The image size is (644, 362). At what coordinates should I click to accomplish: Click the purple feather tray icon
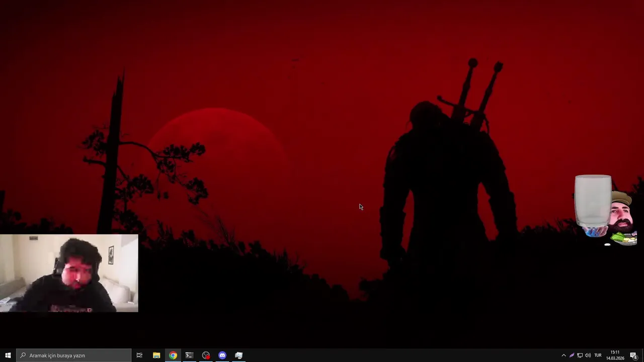click(572, 355)
